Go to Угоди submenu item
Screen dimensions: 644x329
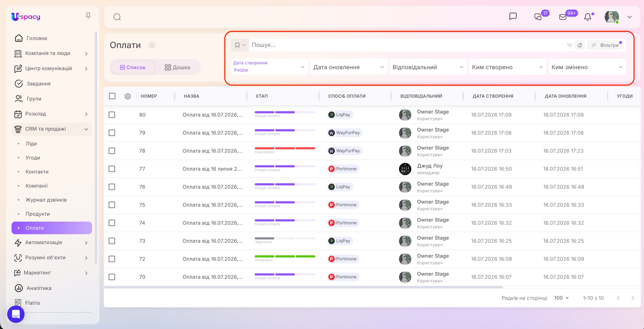point(51,157)
